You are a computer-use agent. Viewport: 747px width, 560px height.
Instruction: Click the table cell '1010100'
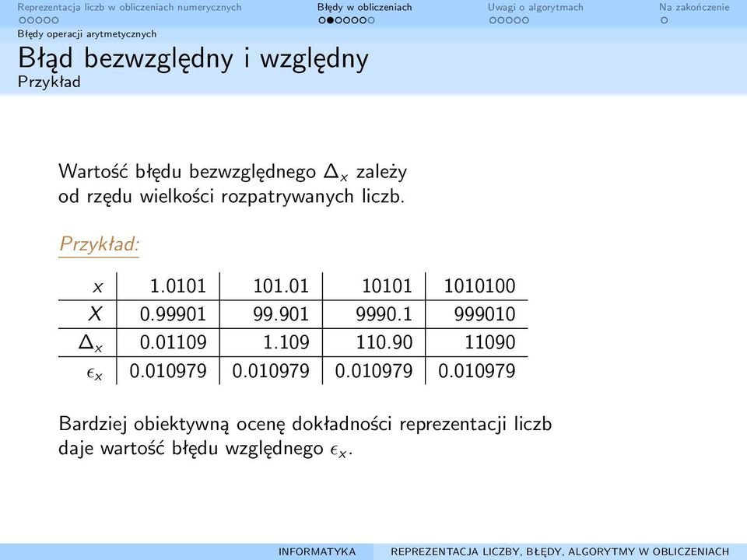coord(479,286)
